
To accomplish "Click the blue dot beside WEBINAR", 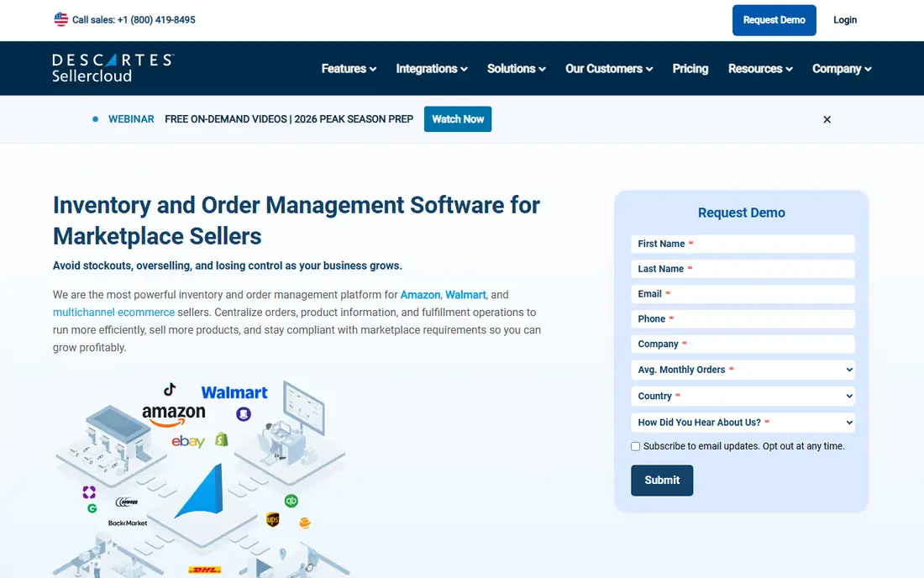I will tap(95, 119).
